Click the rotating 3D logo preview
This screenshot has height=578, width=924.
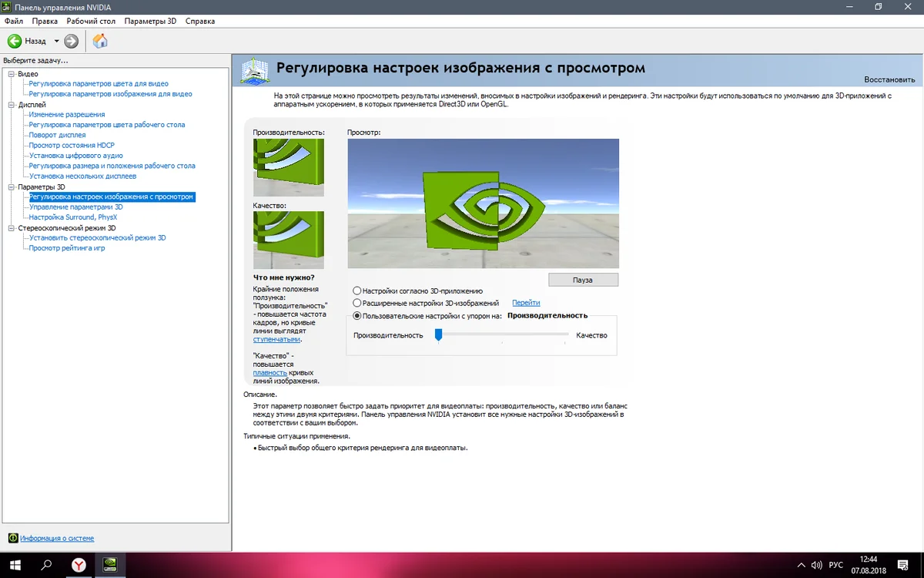[483, 203]
